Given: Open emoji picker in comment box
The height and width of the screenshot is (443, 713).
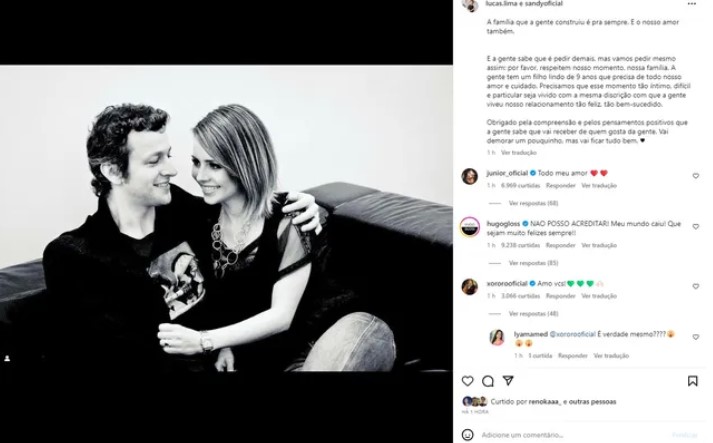Looking at the screenshot, I should tap(467, 435).
